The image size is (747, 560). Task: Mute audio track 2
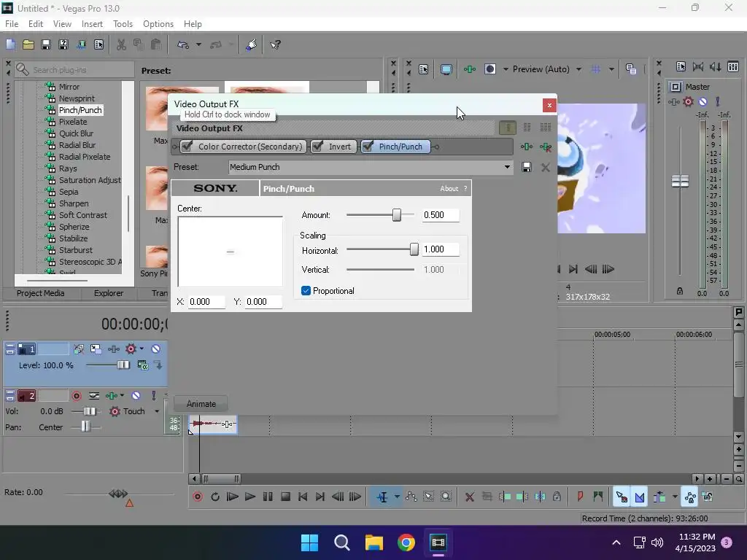136,396
